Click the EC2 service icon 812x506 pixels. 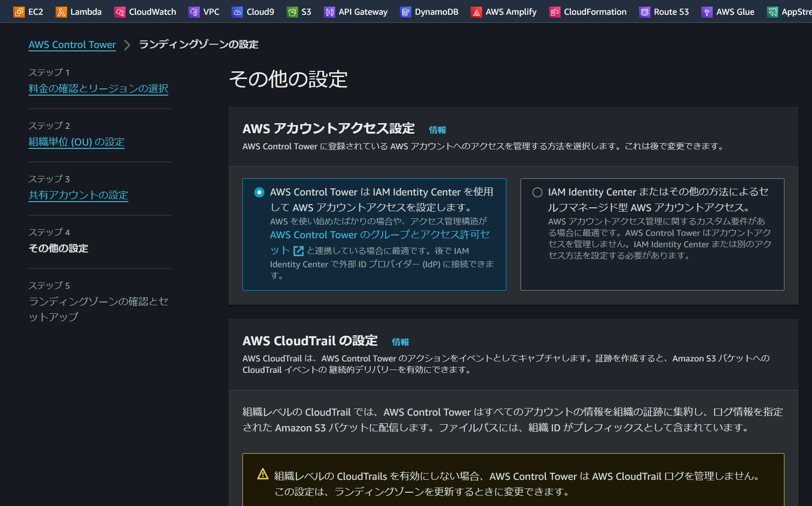click(x=19, y=12)
